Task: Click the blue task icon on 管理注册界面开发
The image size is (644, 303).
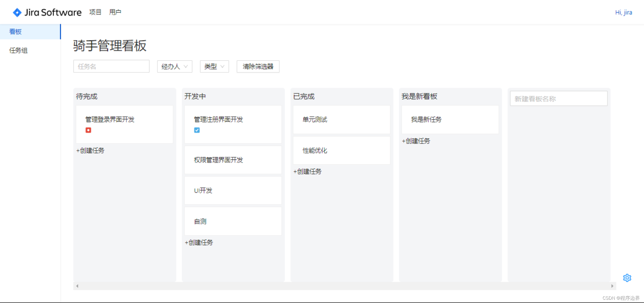Action: tap(197, 130)
